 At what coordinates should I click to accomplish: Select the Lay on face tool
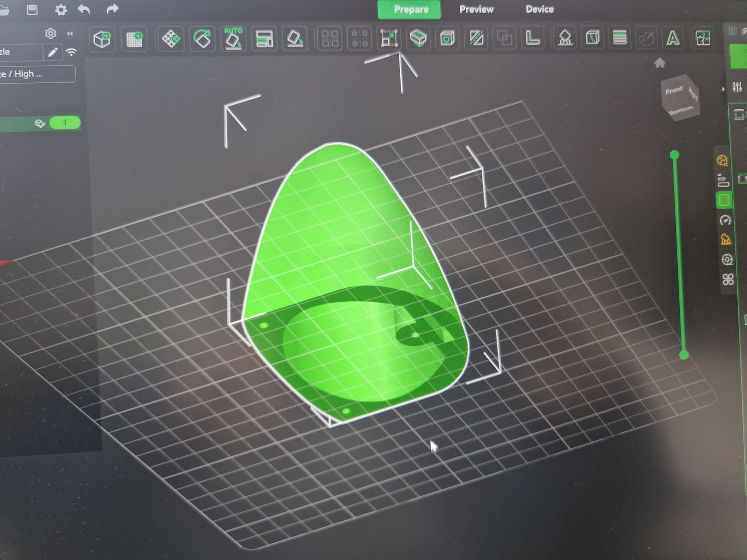click(x=295, y=39)
